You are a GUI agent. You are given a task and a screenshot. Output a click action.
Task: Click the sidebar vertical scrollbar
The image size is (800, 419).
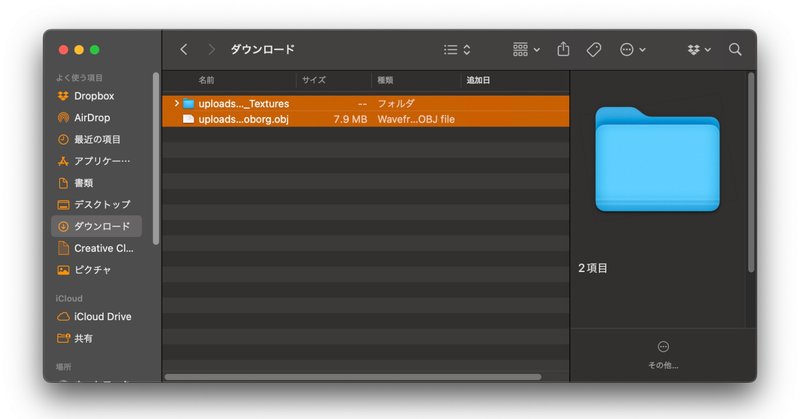pyautogui.click(x=156, y=158)
